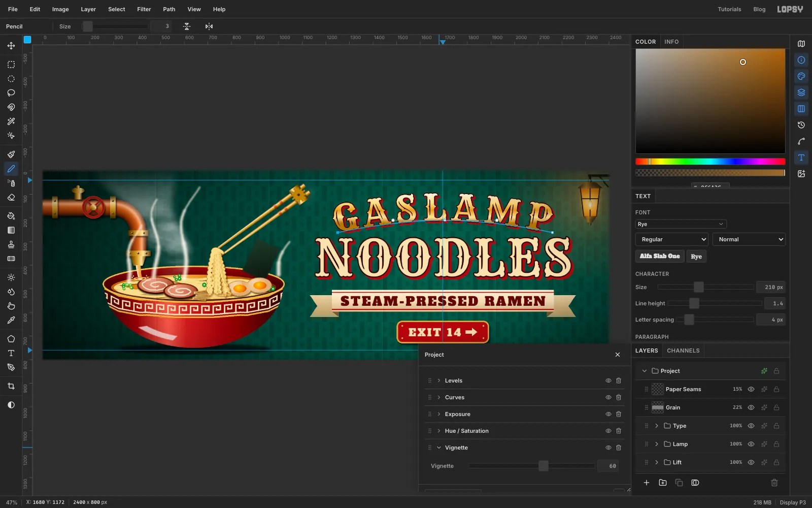Image resolution: width=812 pixels, height=508 pixels.
Task: Select the Lasso tool
Action: point(11,93)
